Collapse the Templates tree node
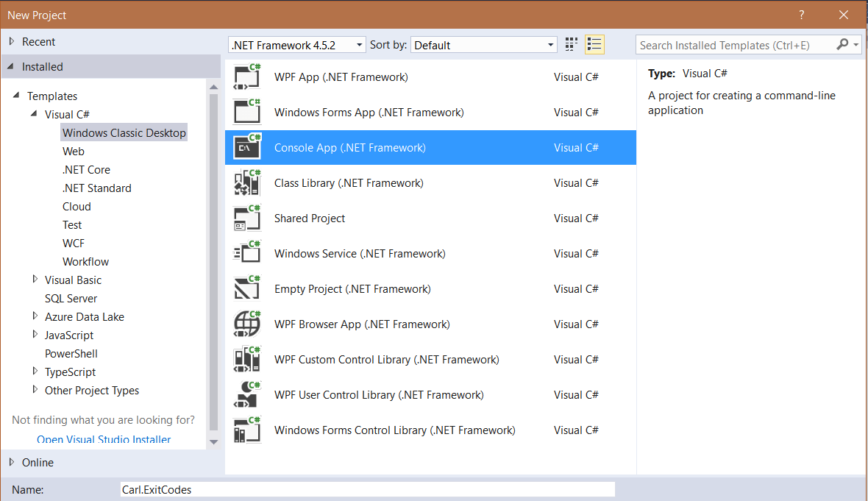Screen dimensions: 868x501 16,95
